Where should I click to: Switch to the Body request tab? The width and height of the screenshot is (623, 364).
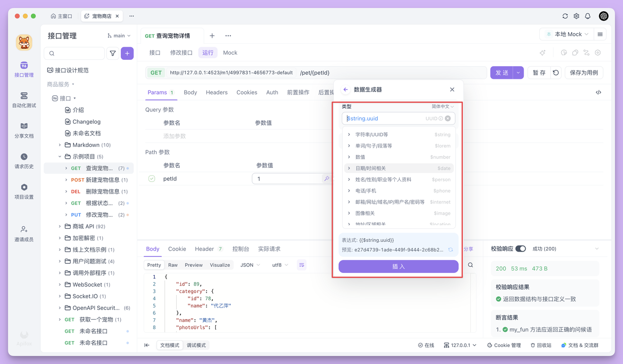(x=190, y=92)
